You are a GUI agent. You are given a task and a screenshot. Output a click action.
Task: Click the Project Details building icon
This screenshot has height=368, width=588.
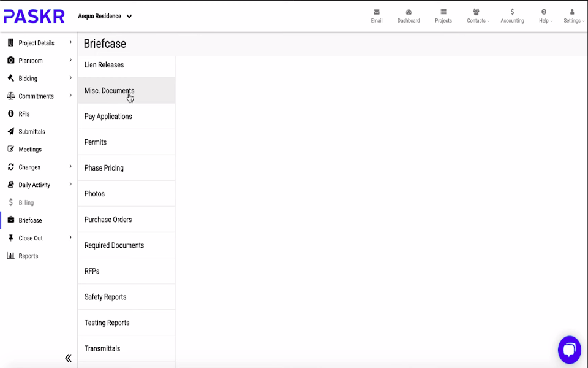(x=10, y=42)
